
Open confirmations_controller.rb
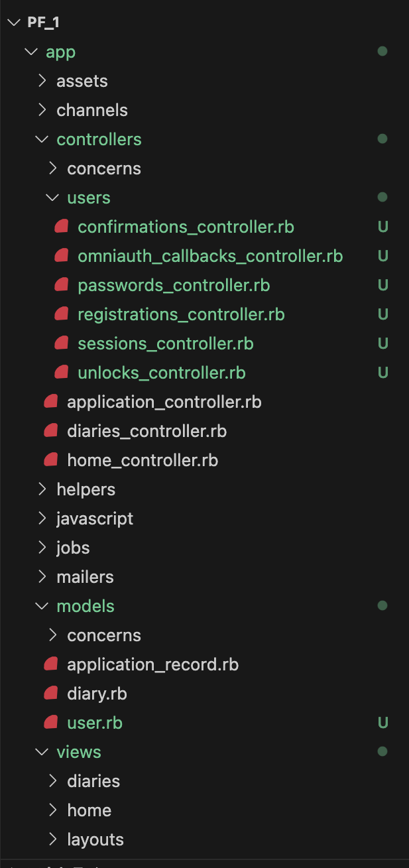(186, 226)
